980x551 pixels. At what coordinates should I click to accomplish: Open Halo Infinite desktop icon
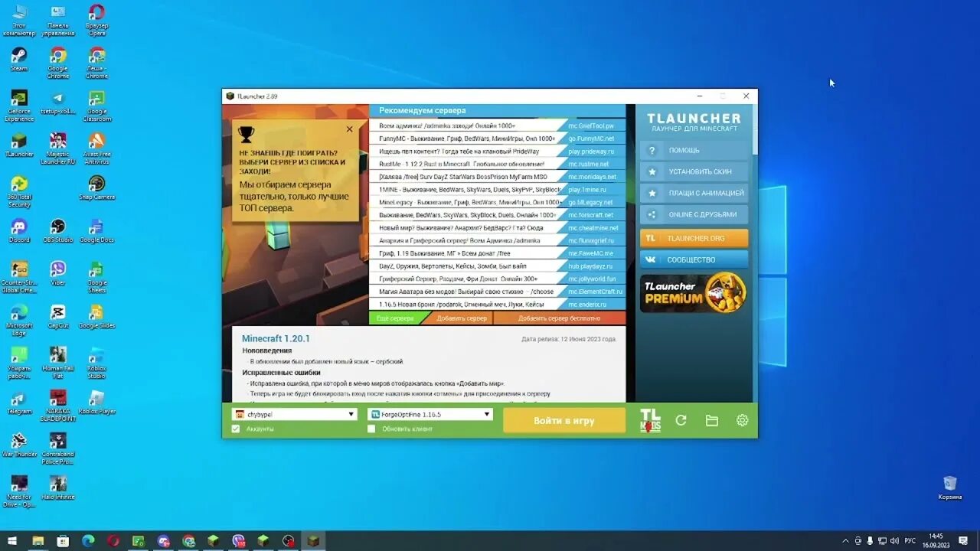click(x=57, y=487)
